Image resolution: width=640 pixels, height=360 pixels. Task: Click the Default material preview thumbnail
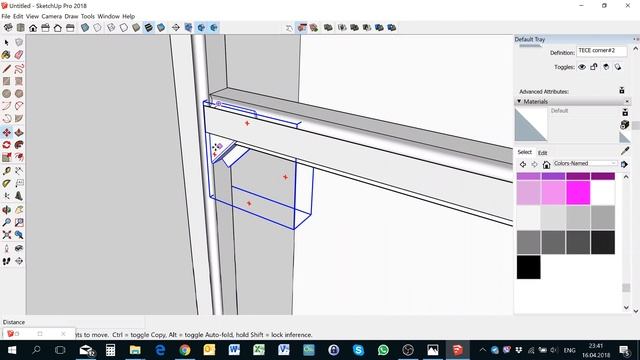[531, 125]
